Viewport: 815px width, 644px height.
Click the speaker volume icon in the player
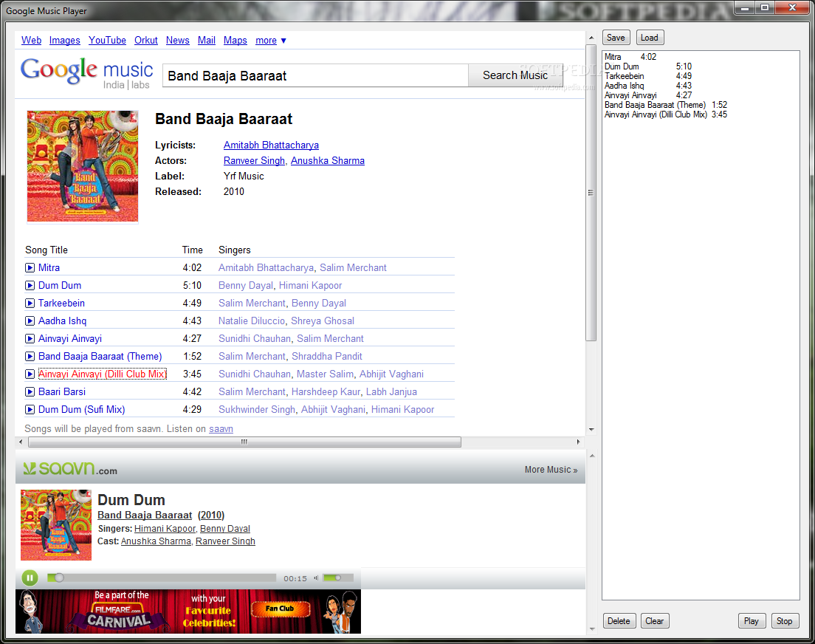tap(315, 578)
